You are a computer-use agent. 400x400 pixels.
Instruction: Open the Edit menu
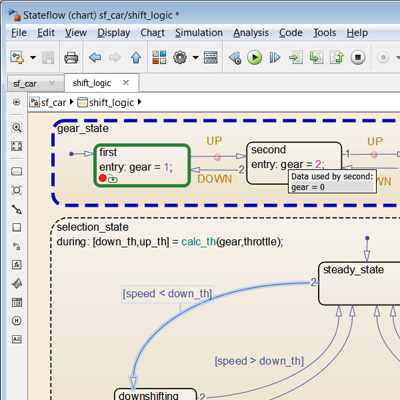coord(46,33)
